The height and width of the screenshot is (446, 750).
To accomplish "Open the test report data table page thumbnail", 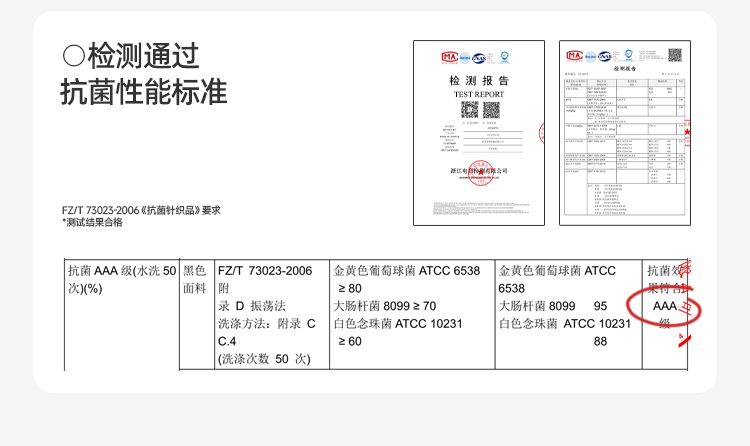I will pyautogui.click(x=625, y=133).
